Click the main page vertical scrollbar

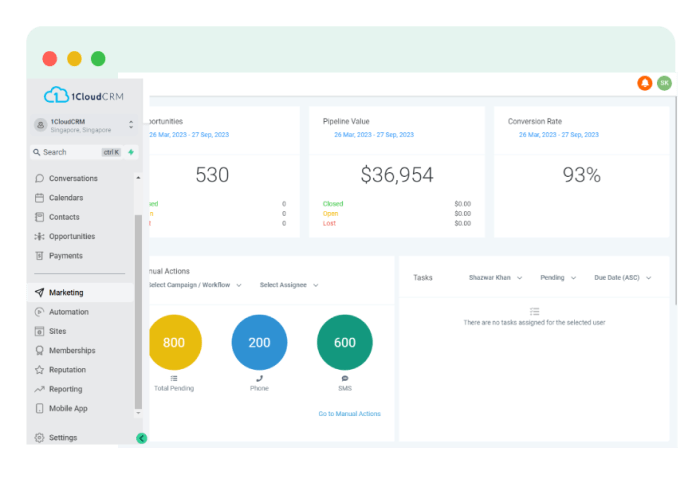(x=676, y=201)
